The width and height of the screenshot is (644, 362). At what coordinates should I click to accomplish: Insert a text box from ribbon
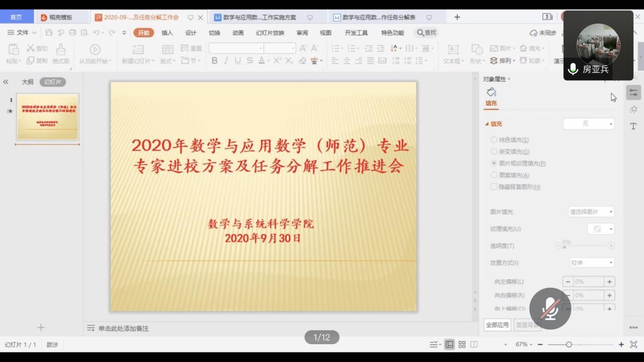pos(453,54)
